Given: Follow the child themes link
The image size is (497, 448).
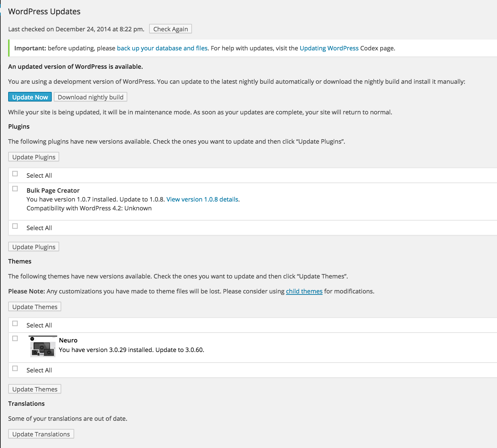Looking at the screenshot, I should coord(304,291).
